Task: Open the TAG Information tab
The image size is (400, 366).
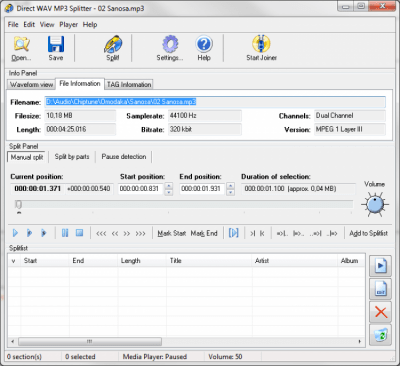Action: 129,84
